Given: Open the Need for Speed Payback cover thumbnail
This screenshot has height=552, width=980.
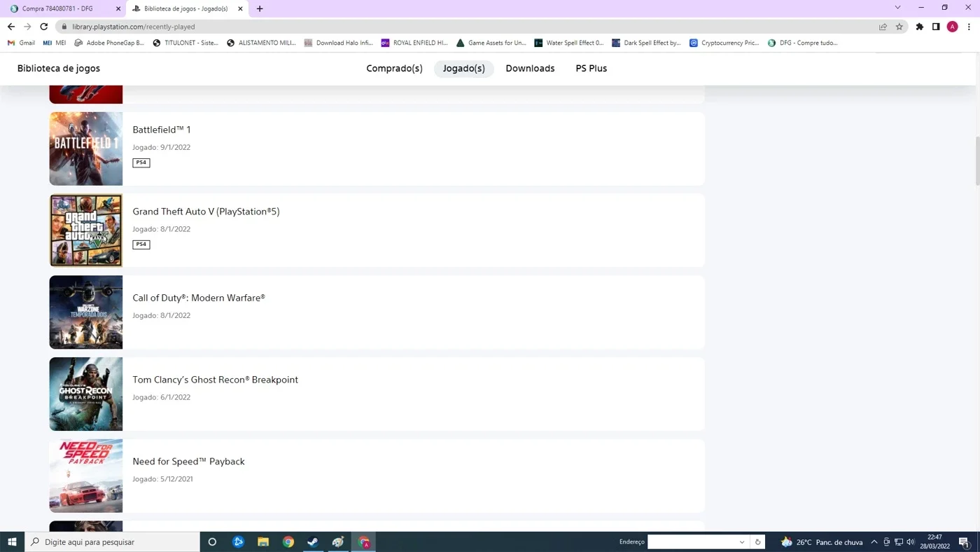Looking at the screenshot, I should pyautogui.click(x=86, y=476).
